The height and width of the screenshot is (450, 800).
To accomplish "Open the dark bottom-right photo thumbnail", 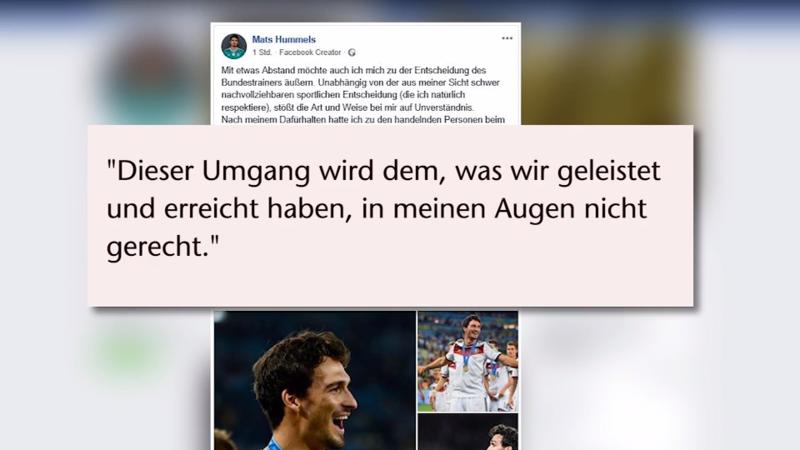I will pyautogui.click(x=468, y=432).
